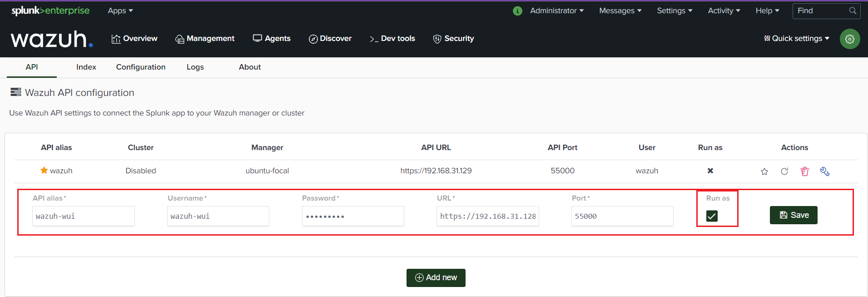Click the API Port column header
This screenshot has height=297, width=868.
(x=563, y=147)
